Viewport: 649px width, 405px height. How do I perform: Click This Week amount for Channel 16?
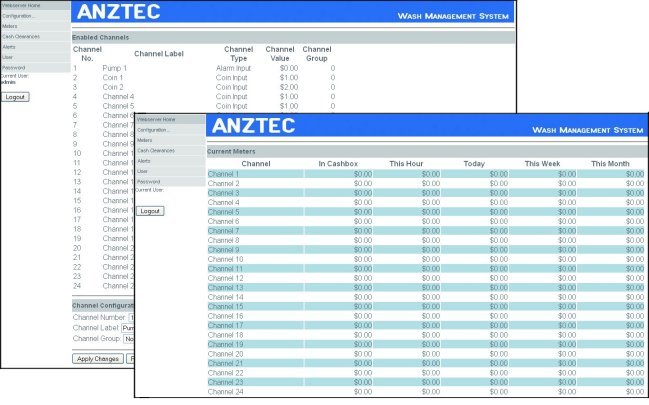[567, 316]
